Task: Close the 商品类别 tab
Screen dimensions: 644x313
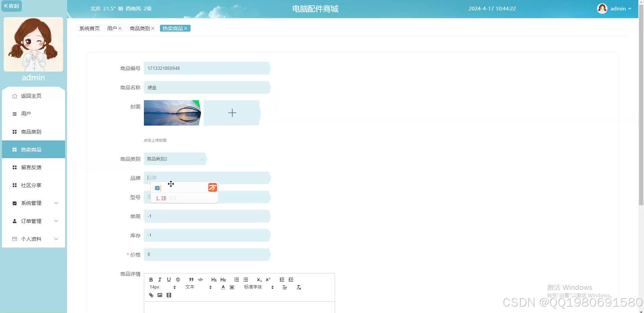Action: point(153,29)
